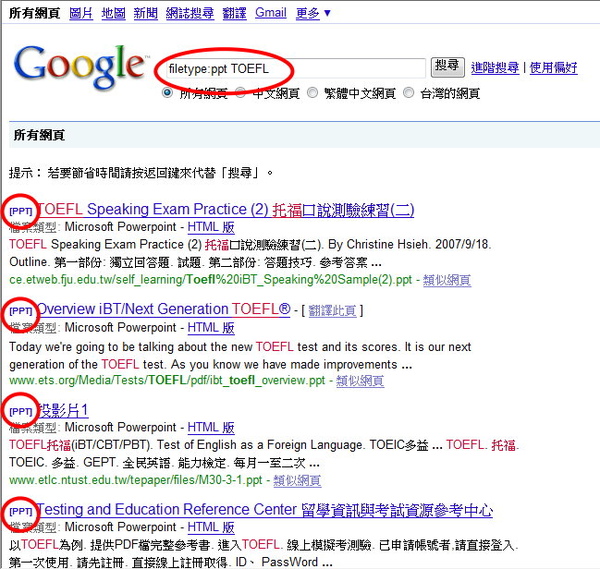Open the 投影片1 result title
This screenshot has height=569, width=600.
coord(64,411)
